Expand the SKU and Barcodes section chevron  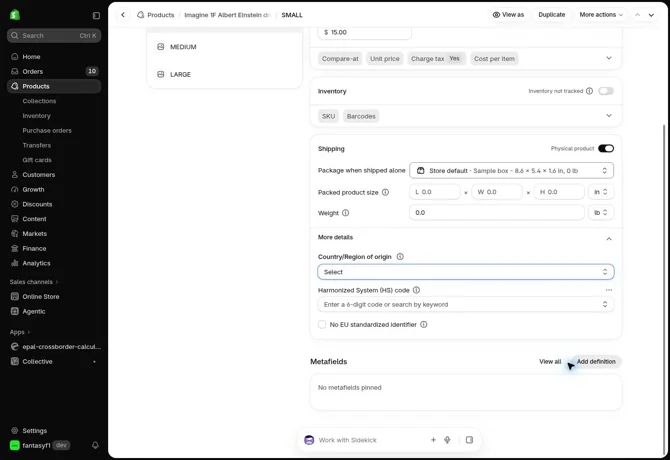point(609,116)
